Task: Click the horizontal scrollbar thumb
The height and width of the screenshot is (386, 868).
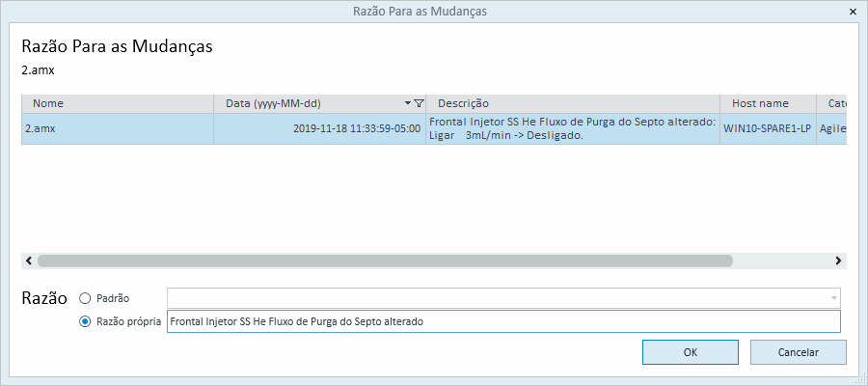Action: click(x=385, y=261)
